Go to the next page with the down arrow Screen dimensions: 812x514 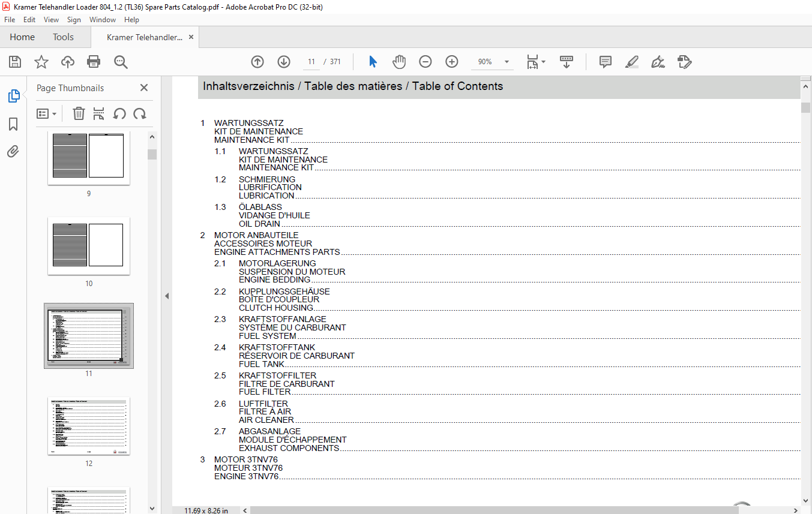[x=284, y=62]
